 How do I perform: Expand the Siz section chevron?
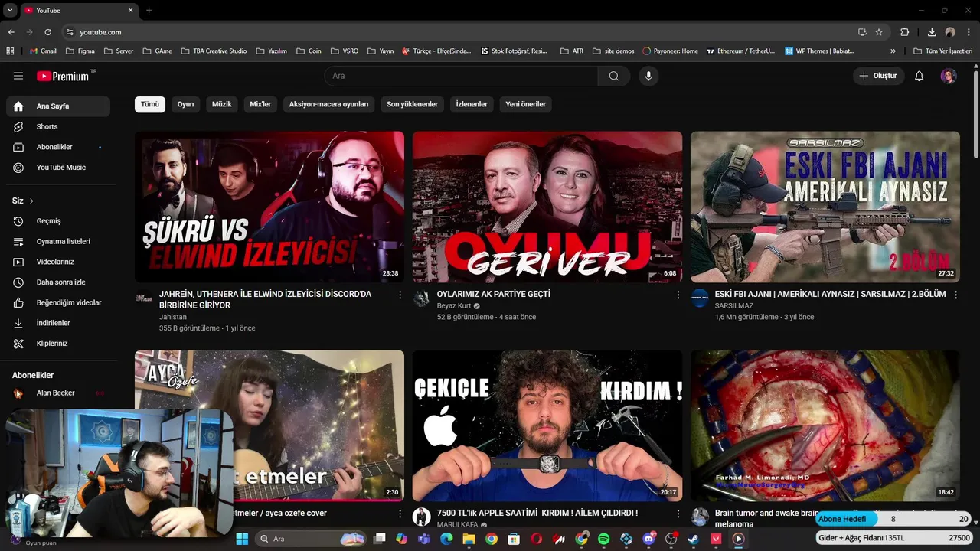click(31, 201)
